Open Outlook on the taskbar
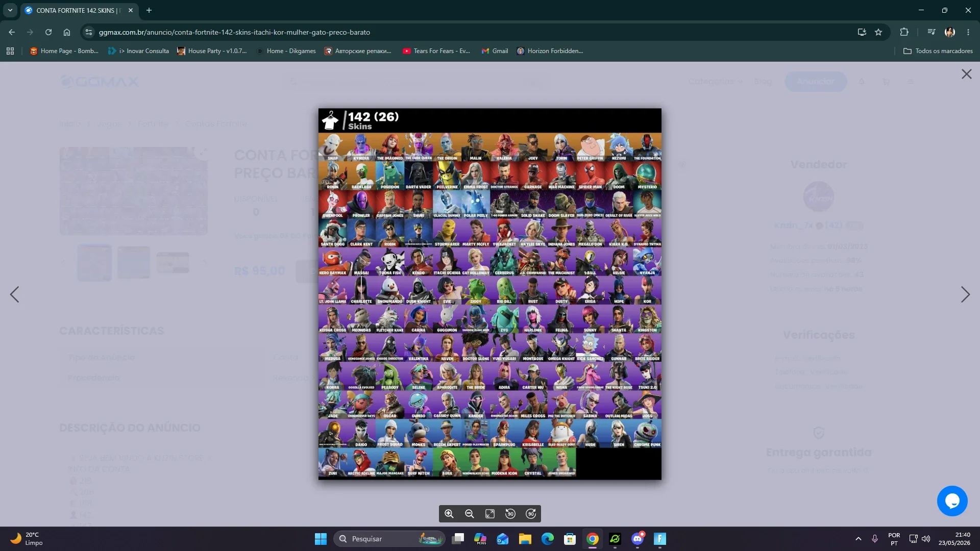The image size is (980, 551). click(503, 539)
